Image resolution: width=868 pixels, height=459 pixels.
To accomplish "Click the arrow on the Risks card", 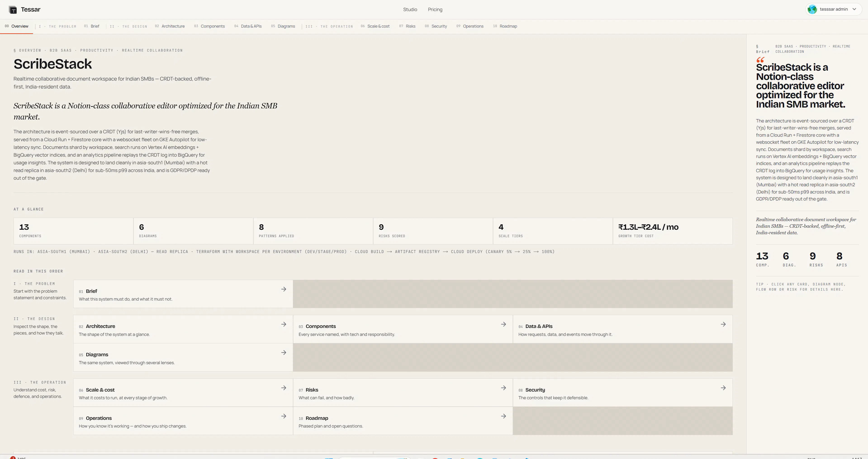I will [503, 388].
